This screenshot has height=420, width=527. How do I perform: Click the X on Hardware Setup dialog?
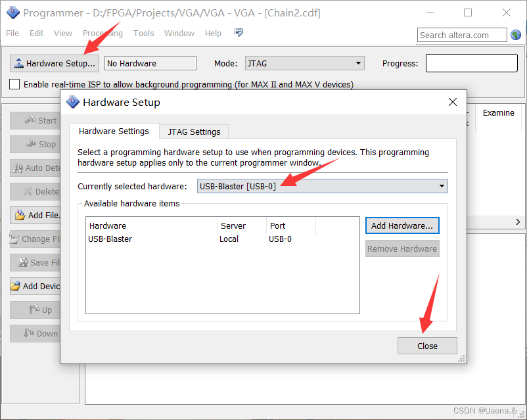453,102
